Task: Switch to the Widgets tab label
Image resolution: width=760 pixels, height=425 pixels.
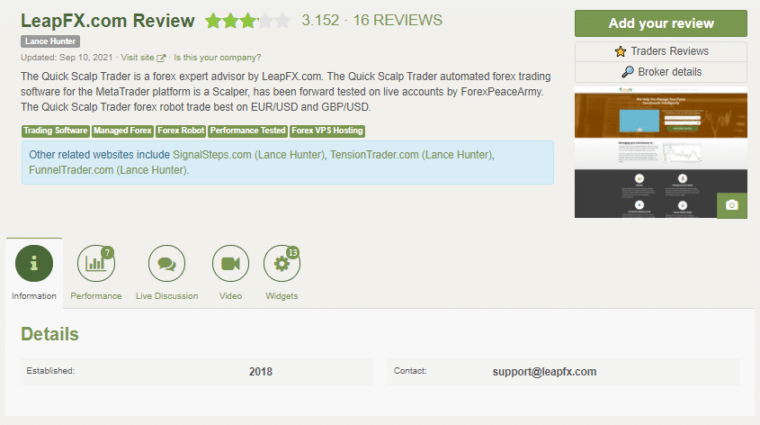Action: [x=282, y=296]
